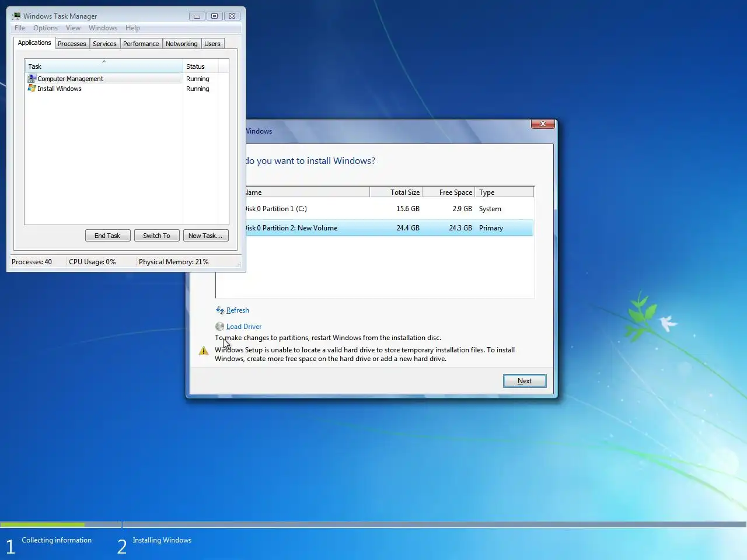Switch to the Performance tab
747x560 pixels.
tap(141, 44)
